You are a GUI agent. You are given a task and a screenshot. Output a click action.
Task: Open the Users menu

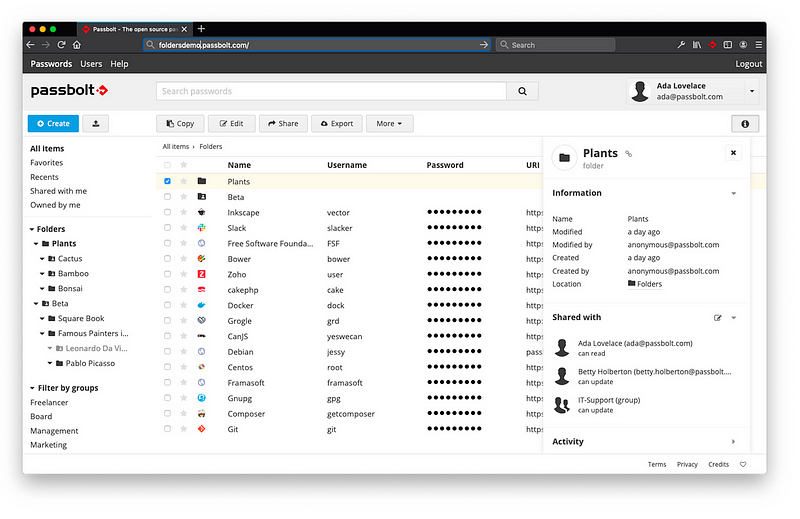(x=91, y=64)
